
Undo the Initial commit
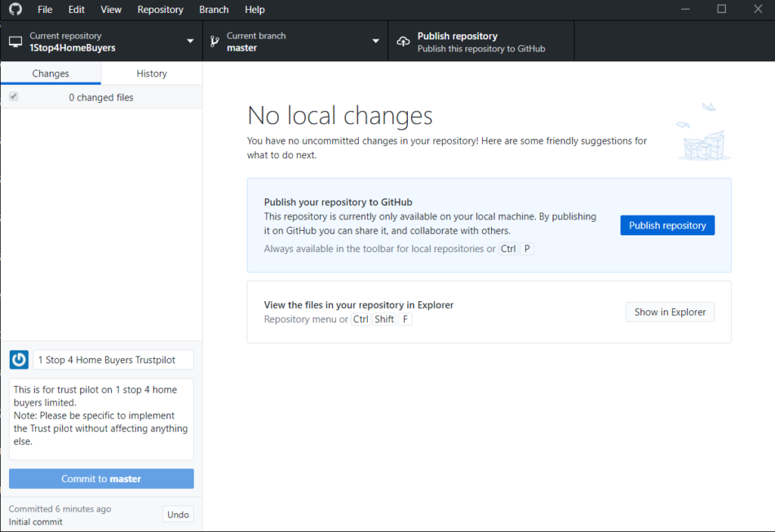178,515
